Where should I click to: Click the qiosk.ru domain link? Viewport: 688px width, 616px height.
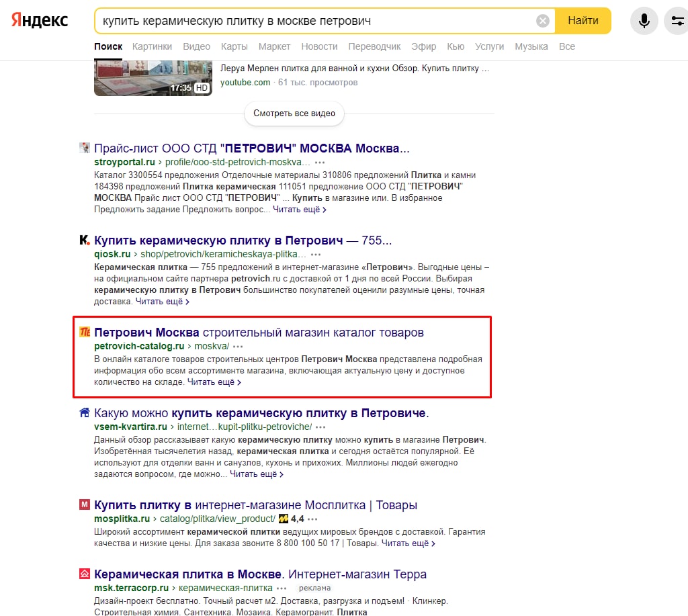(x=112, y=254)
